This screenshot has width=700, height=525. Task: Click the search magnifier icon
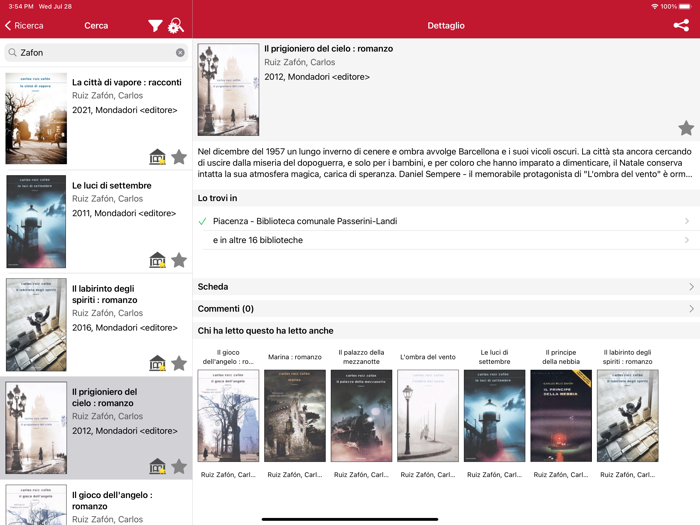(x=12, y=53)
